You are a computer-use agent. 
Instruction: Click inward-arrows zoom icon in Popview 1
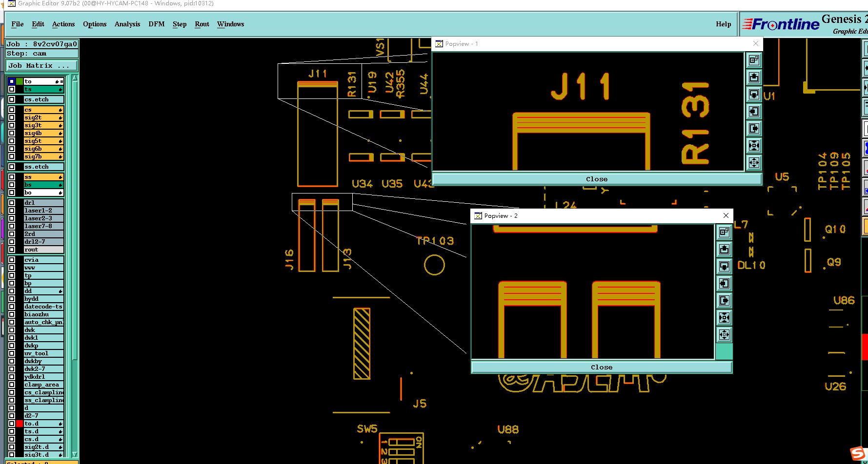(x=754, y=145)
